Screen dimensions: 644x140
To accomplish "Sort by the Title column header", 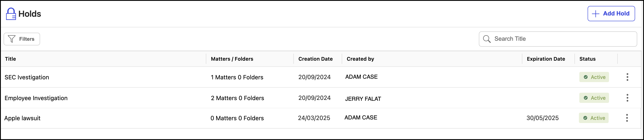I will coord(11,59).
